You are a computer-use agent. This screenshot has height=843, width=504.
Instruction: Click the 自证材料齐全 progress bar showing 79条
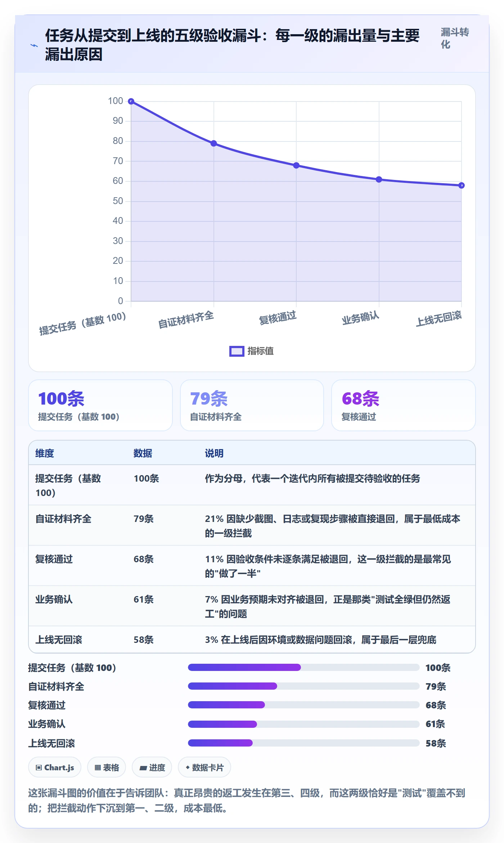click(x=303, y=686)
